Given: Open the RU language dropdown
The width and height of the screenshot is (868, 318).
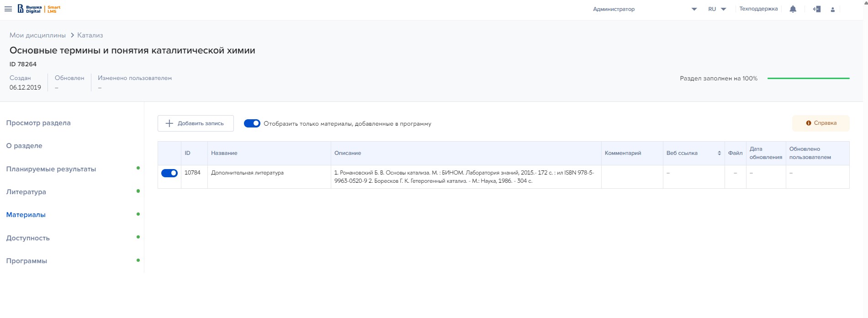Looking at the screenshot, I should click(717, 9).
